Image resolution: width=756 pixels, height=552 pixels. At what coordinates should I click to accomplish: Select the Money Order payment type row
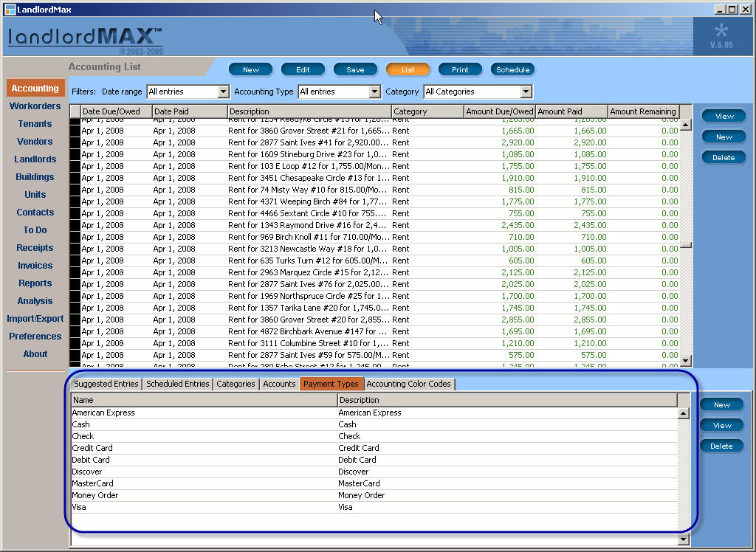pyautogui.click(x=374, y=495)
